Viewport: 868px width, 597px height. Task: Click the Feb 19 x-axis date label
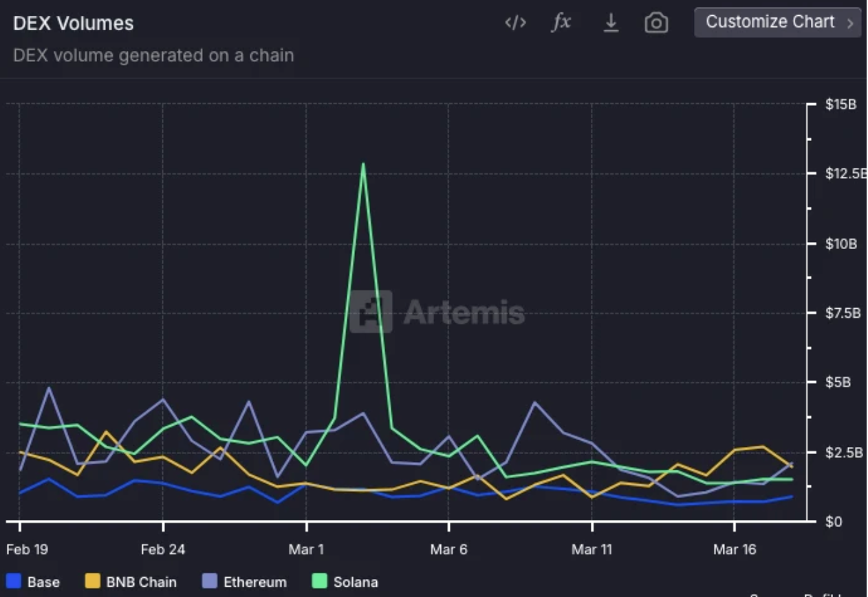28,549
